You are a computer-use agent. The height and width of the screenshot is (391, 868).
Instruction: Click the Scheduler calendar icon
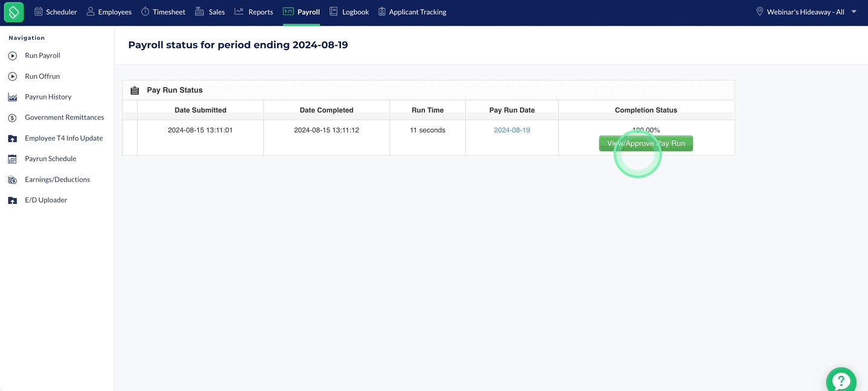click(x=39, y=11)
